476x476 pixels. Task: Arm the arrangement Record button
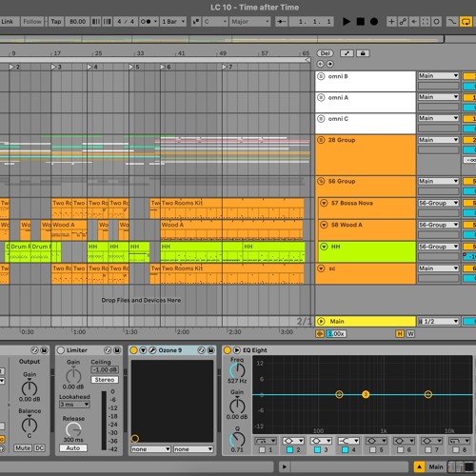[x=374, y=22]
